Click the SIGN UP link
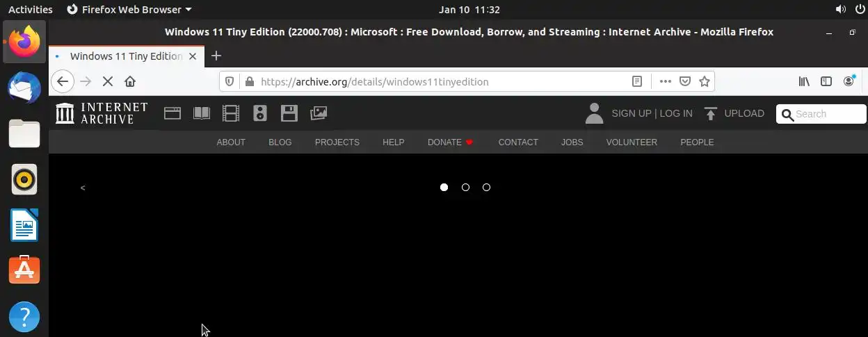Image resolution: width=868 pixels, height=337 pixels. point(632,113)
